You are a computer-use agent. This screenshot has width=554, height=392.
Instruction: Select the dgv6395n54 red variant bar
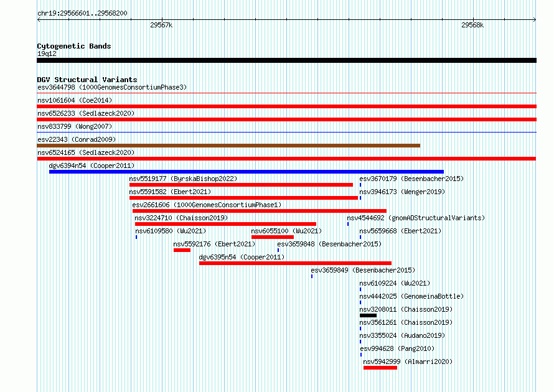pyautogui.click(x=296, y=263)
